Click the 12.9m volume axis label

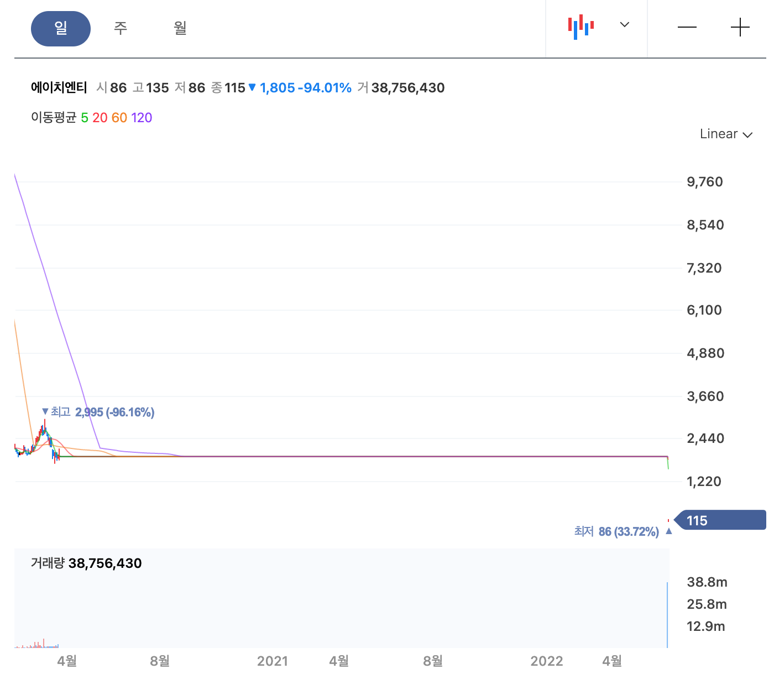pyautogui.click(x=706, y=626)
